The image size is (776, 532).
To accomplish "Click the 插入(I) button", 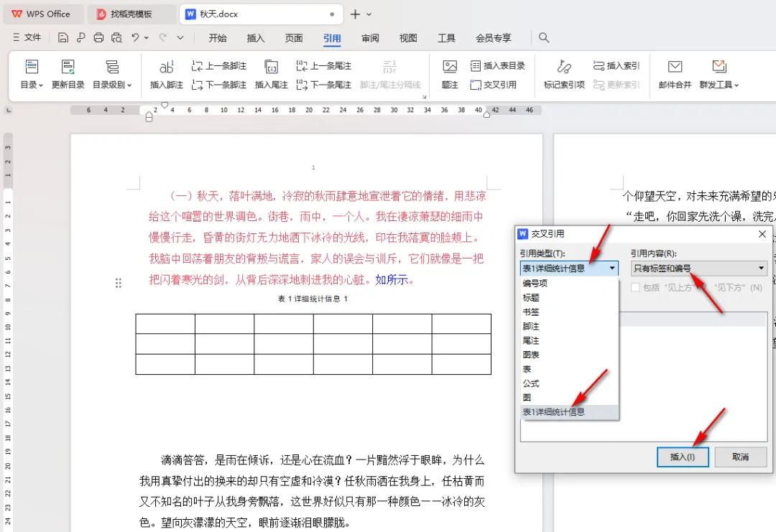I will [x=683, y=457].
